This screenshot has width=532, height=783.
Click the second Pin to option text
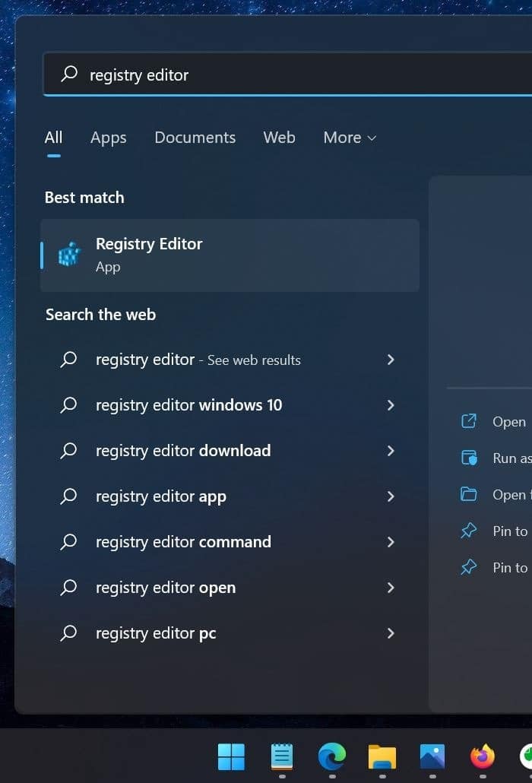click(510, 567)
